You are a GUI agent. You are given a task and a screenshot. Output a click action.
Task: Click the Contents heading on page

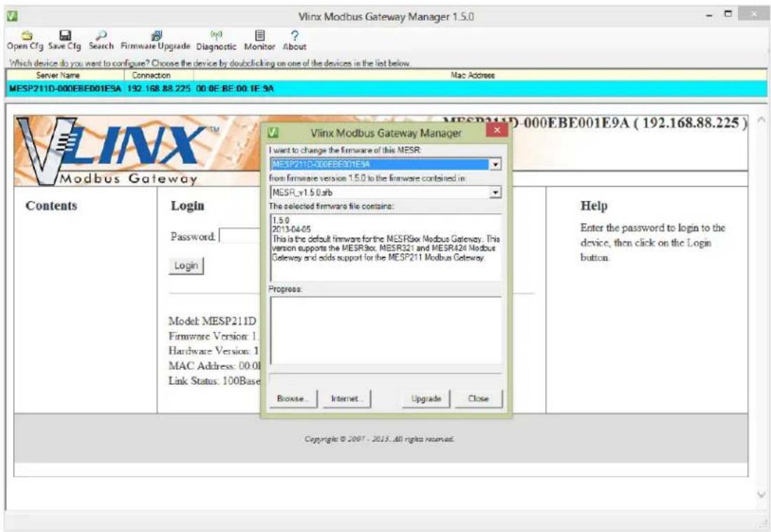52,205
